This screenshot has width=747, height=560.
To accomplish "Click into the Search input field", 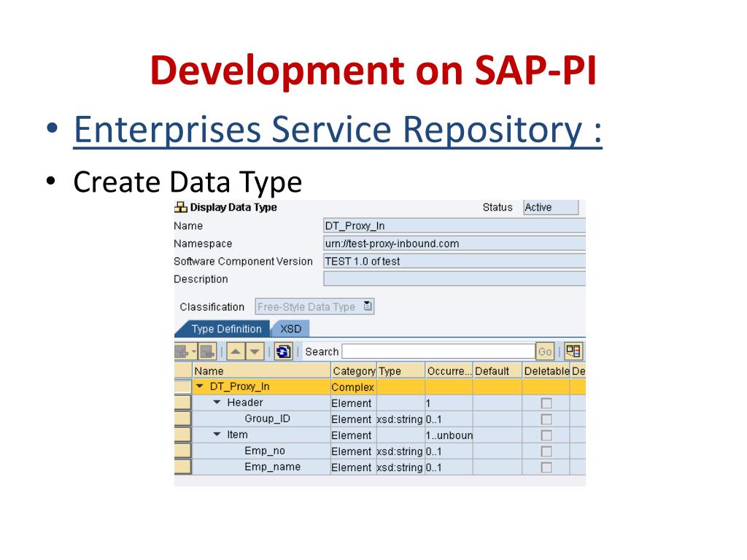I will pyautogui.click(x=438, y=352).
